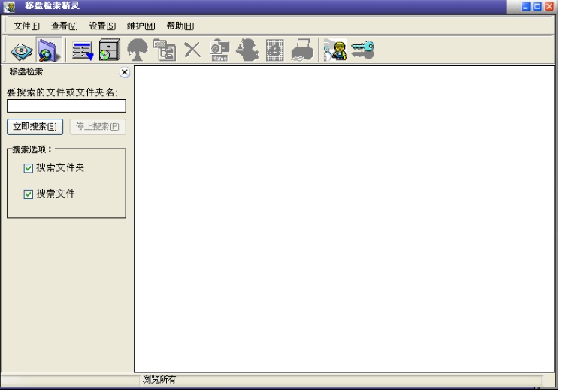Viewport: 566px width, 392px height.
Task: Click the list with blue arrow icon
Action: point(83,50)
